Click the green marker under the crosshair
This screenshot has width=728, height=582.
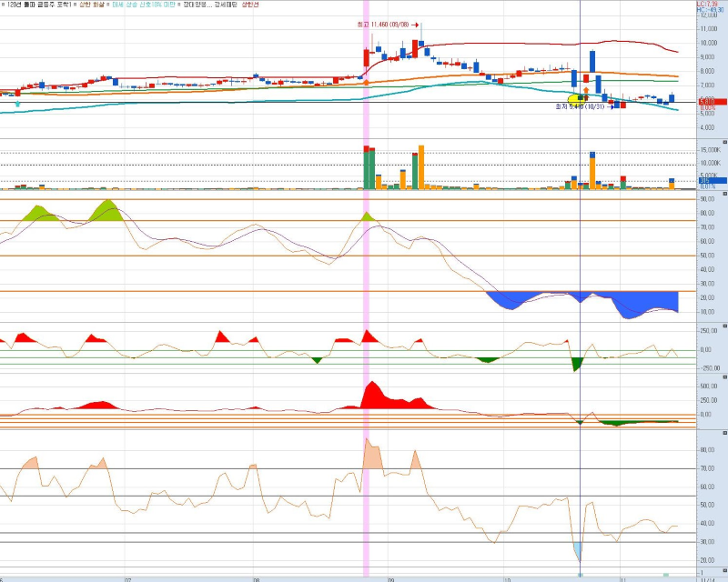[x=580, y=575]
